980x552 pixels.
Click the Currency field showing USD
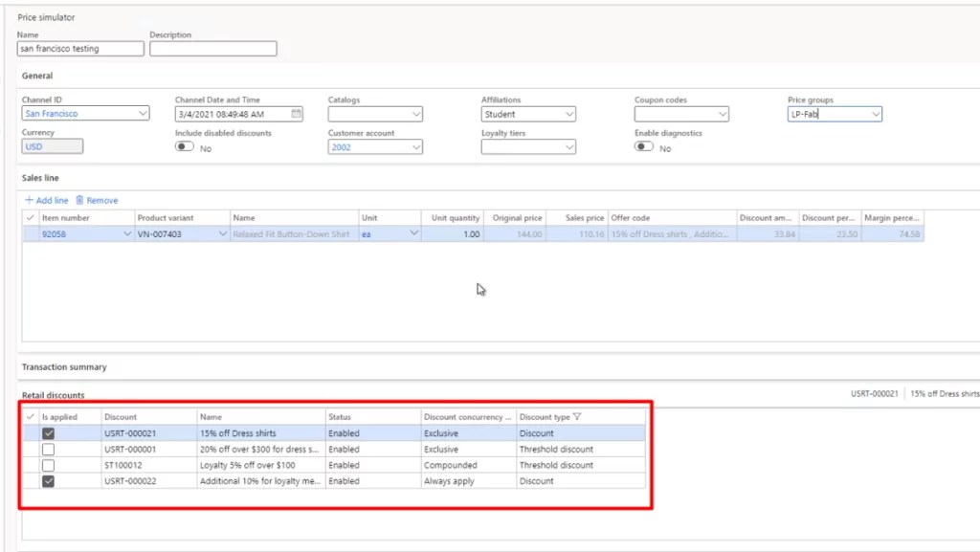point(53,146)
